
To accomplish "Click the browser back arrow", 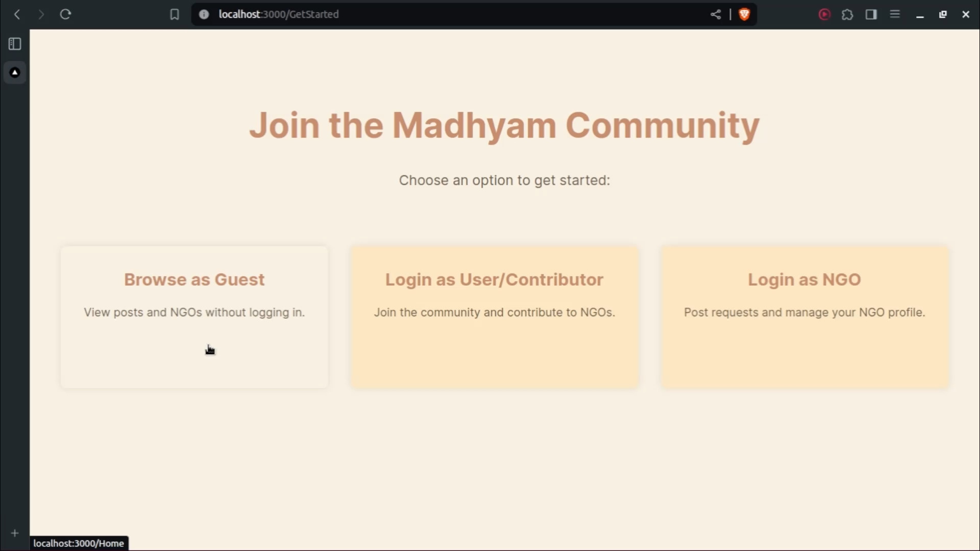I will (x=17, y=14).
